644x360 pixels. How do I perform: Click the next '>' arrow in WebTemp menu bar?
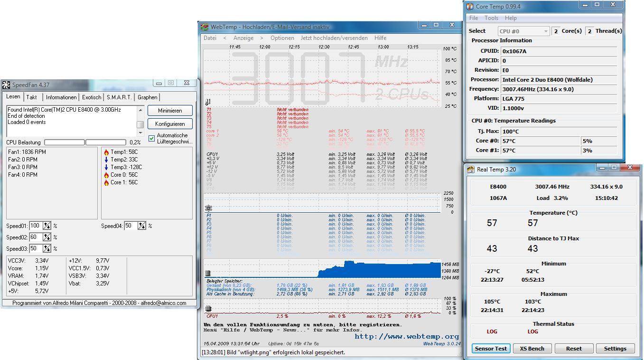click(x=261, y=38)
